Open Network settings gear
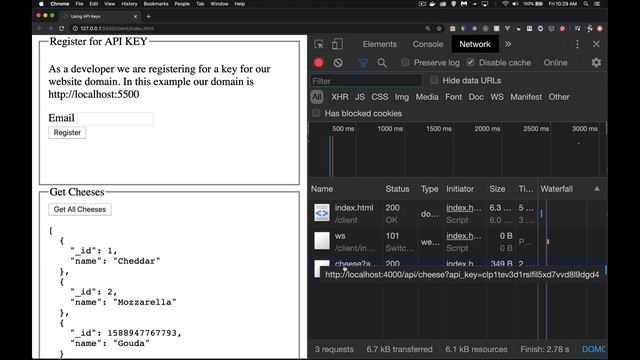The image size is (640, 360). (596, 62)
